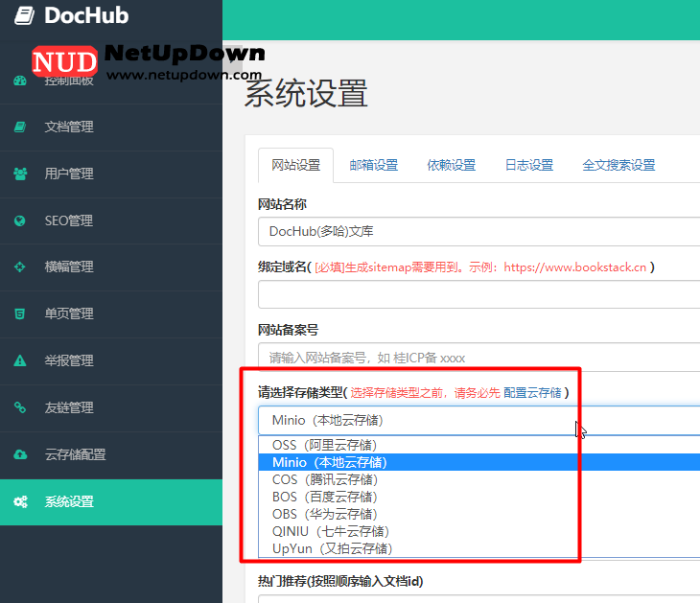Open 单页管理 in the sidebar

[x=111, y=314]
